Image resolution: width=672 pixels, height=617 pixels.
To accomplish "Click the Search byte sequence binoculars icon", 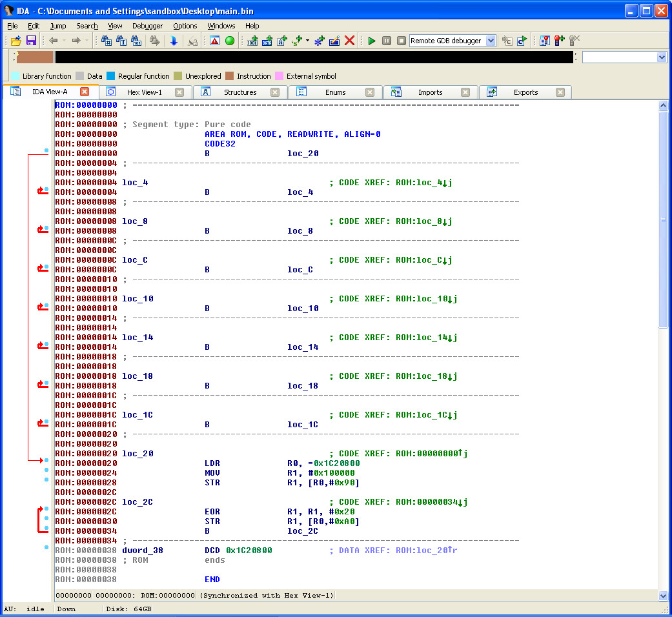I will [x=136, y=41].
